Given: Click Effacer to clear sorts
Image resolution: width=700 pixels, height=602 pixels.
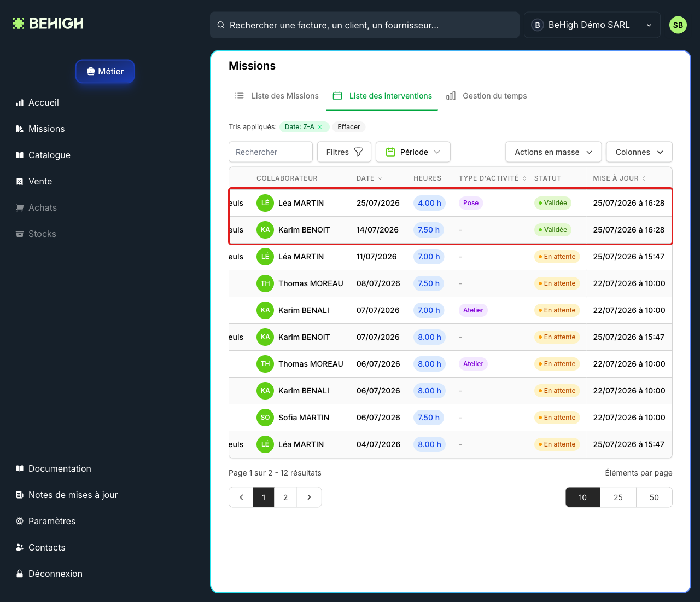Looking at the screenshot, I should (349, 127).
